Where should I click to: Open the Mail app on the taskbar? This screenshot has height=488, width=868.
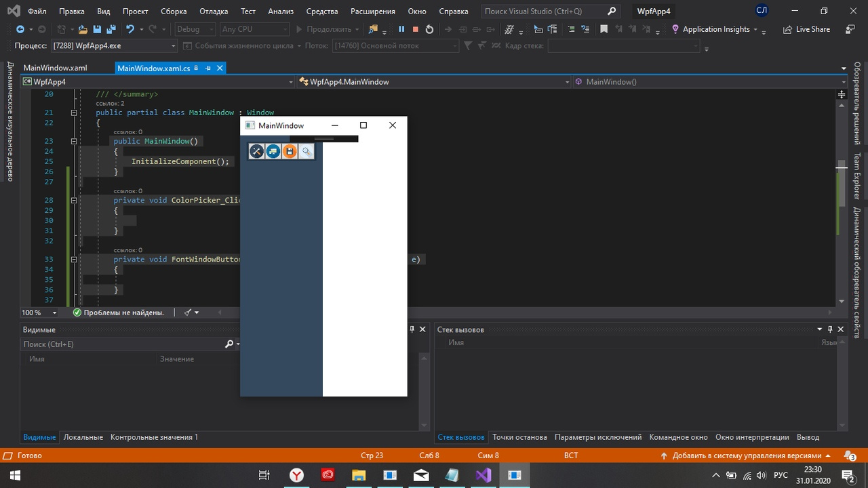click(421, 475)
